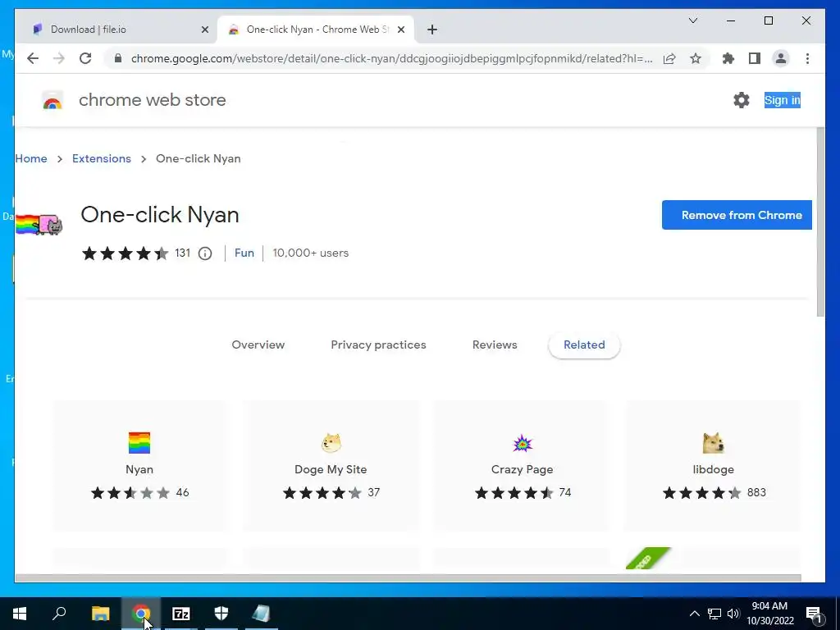Image resolution: width=840 pixels, height=630 pixels.
Task: Open 7-Zip from the taskbar
Action: click(181, 614)
